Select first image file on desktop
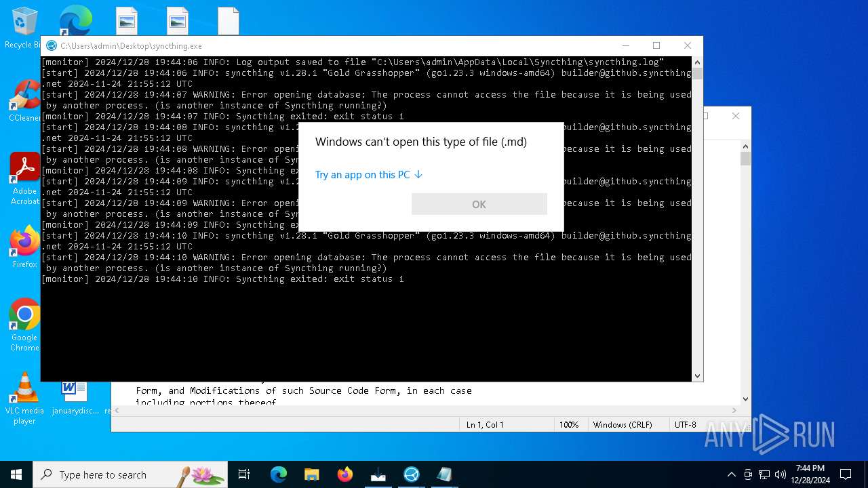Screen dimensions: 868x488 (127, 20)
